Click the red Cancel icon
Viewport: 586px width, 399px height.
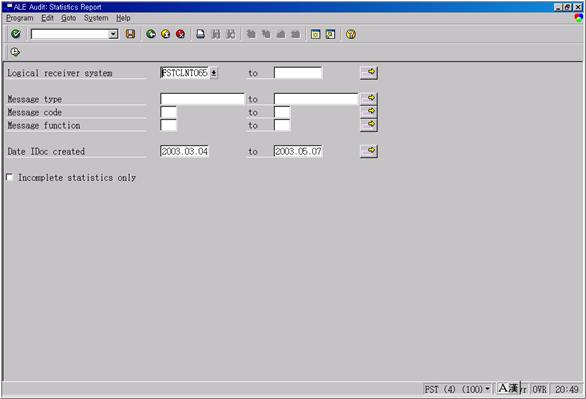coord(181,34)
